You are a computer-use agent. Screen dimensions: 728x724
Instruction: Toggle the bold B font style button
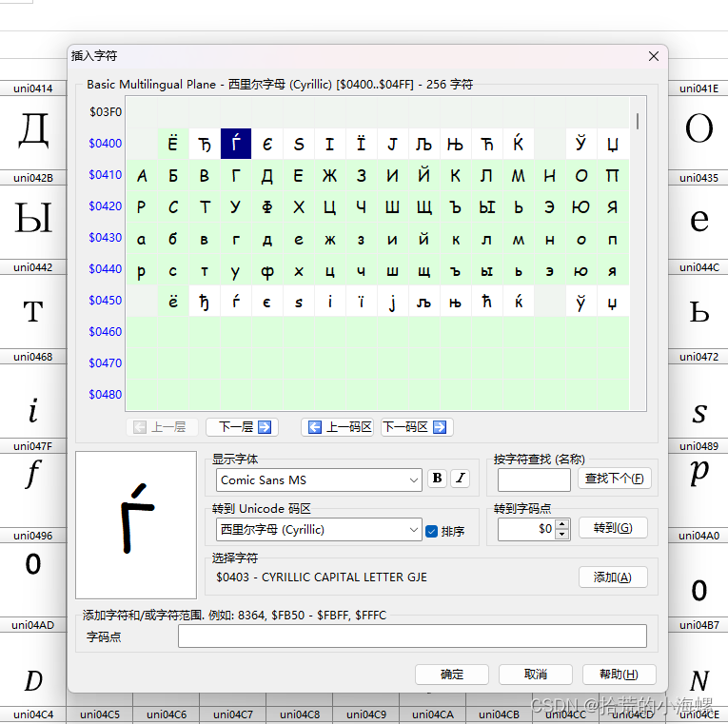(x=437, y=479)
